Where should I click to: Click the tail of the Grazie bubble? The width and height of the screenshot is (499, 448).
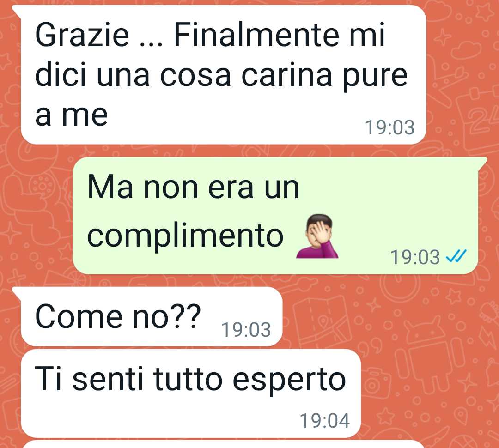[17, 10]
